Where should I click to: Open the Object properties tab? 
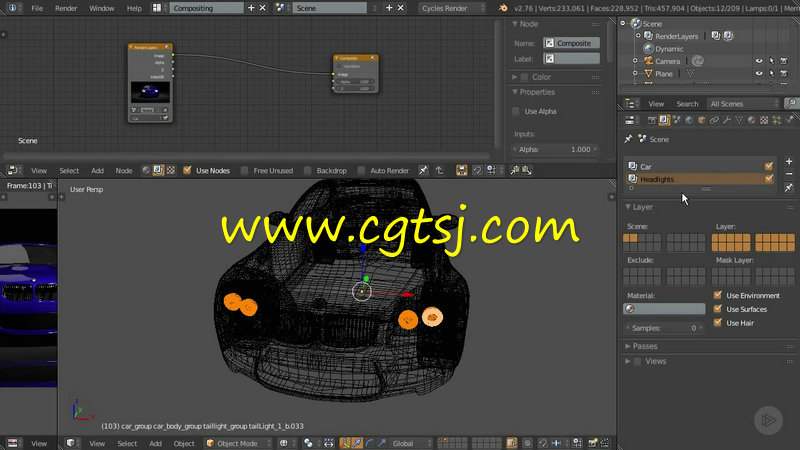702,120
